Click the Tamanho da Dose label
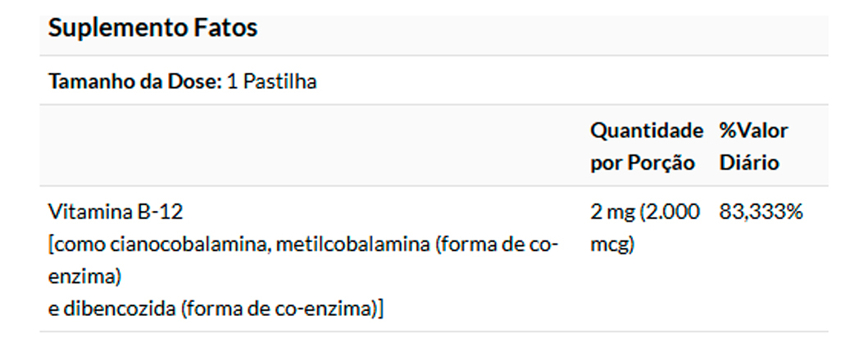Viewport: 868px width, 348px height. (135, 82)
